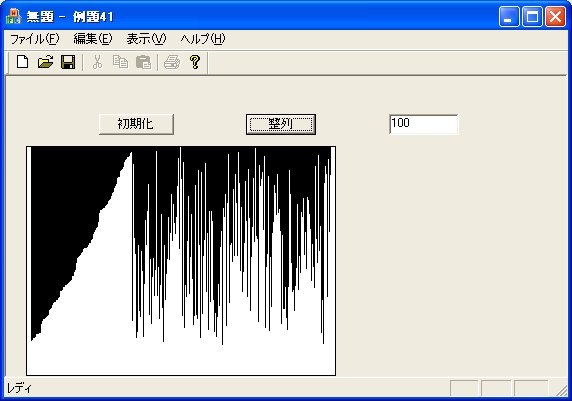Screen dimensions: 572x401
Task: Open the 表示(V) menu
Action: [146, 39]
